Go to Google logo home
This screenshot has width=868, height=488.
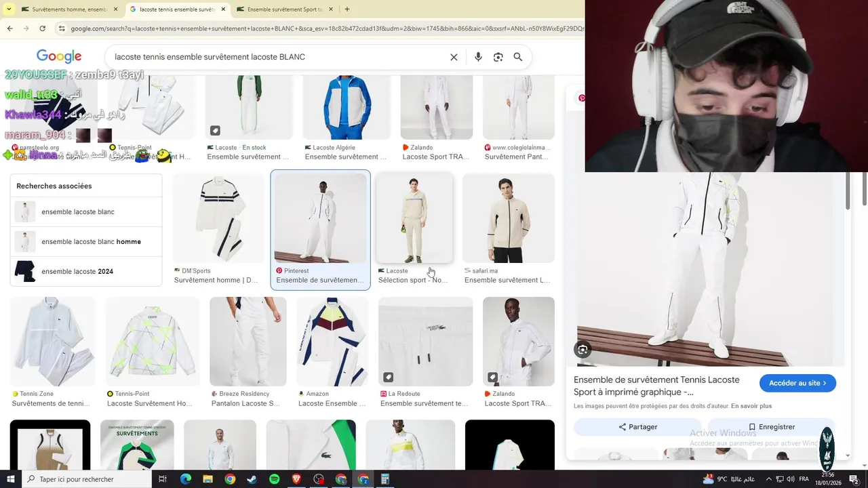[x=59, y=57]
